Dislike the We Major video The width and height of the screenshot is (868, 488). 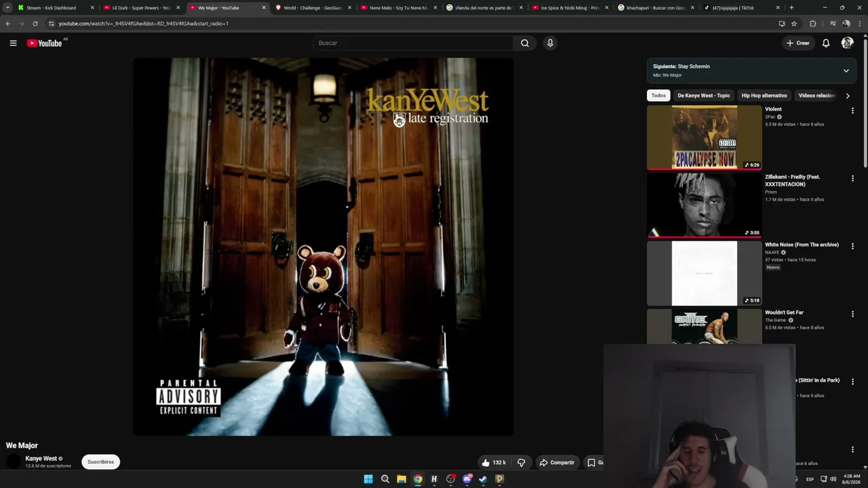click(x=521, y=462)
